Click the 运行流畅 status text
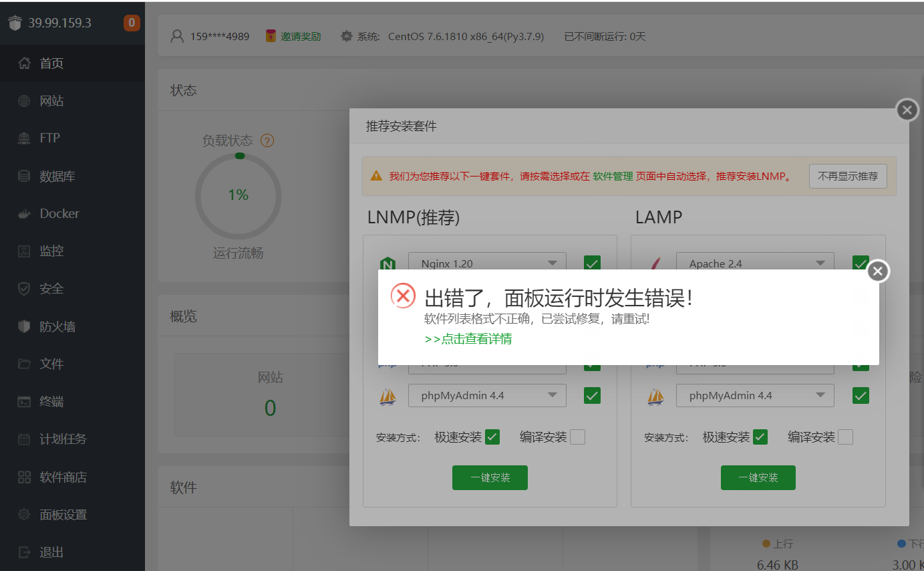The image size is (924, 571). [238, 253]
